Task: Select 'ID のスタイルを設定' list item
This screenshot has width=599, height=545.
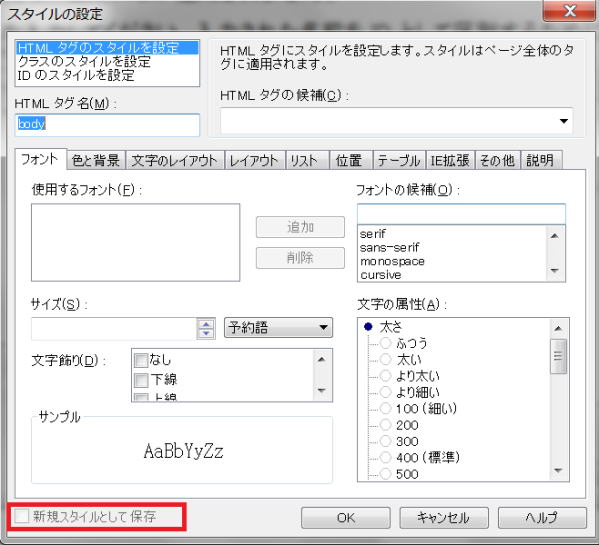Action: (107, 75)
